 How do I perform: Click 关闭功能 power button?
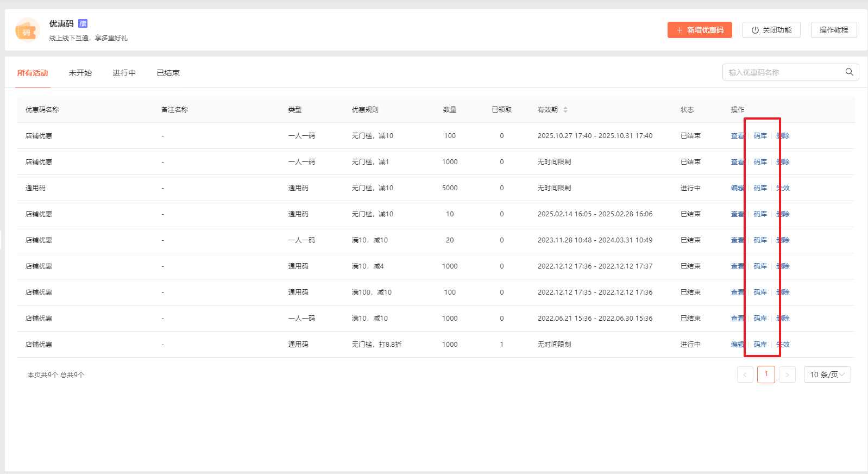771,30
